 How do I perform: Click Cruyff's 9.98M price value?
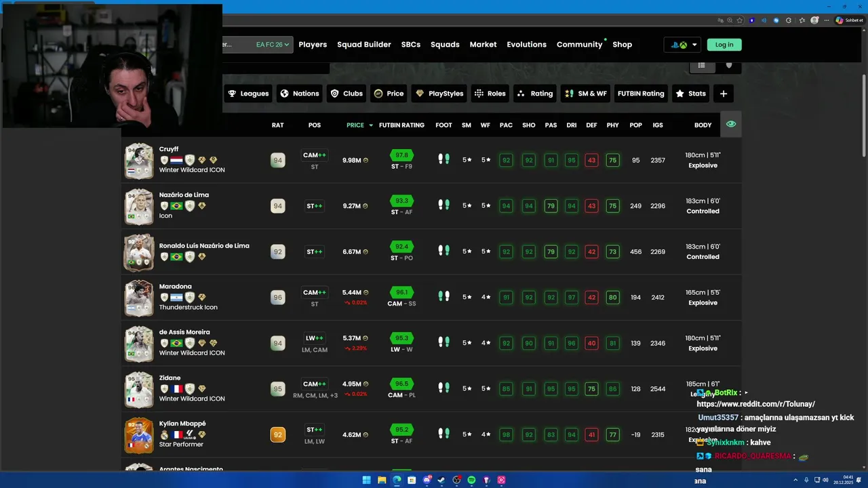pyautogui.click(x=352, y=161)
